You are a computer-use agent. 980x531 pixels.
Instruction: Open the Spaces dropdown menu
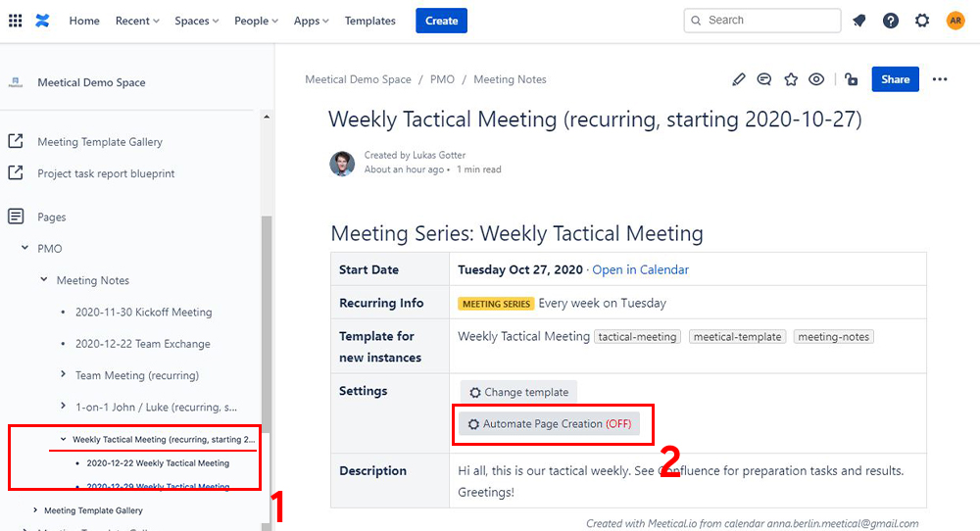point(196,21)
